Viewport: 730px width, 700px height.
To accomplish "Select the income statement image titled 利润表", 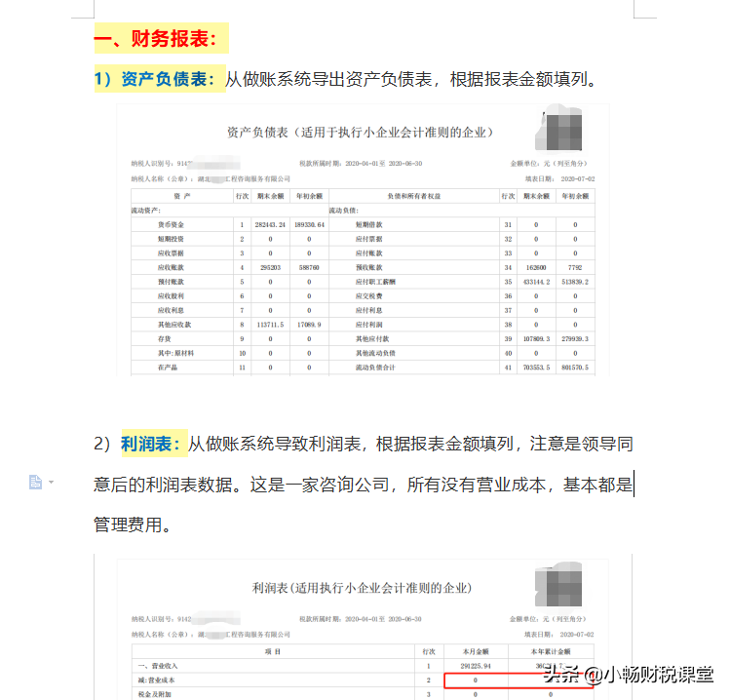I will tap(363, 629).
